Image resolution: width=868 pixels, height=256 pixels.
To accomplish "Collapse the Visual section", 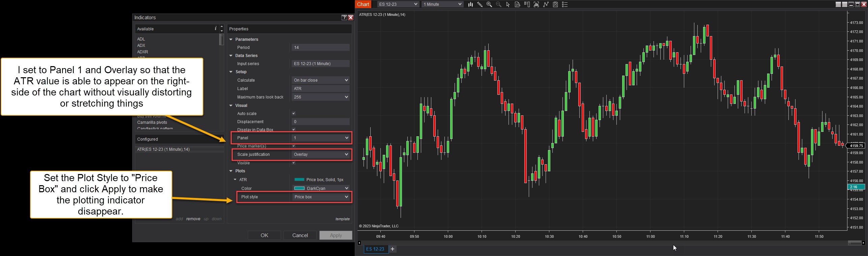I will point(231,106).
